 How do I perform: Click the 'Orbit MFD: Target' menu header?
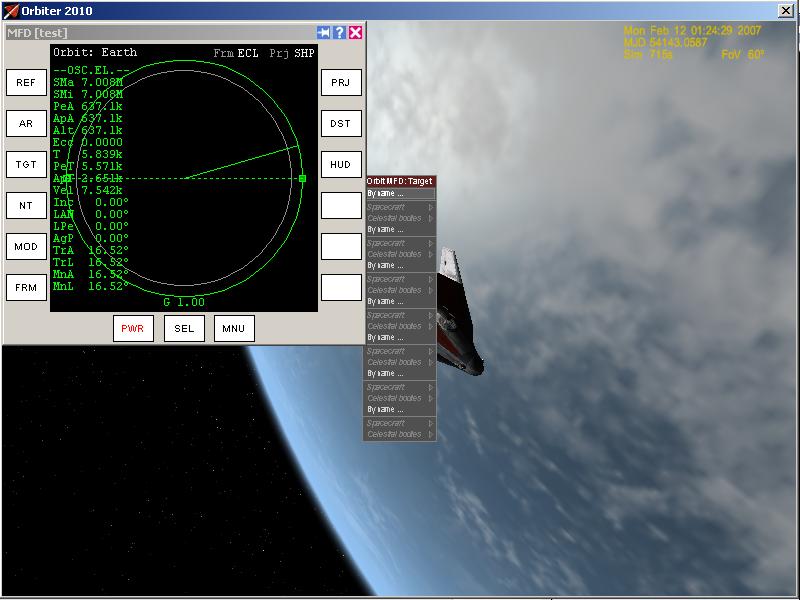tap(401, 181)
